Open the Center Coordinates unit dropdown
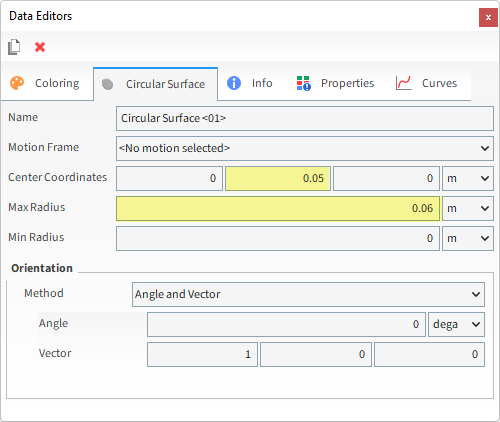500x422 pixels. [468, 178]
